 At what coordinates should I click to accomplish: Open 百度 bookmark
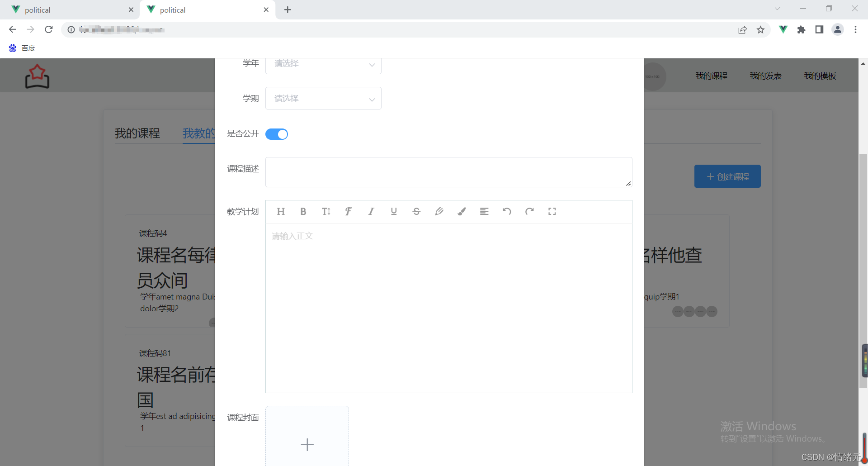pos(22,48)
